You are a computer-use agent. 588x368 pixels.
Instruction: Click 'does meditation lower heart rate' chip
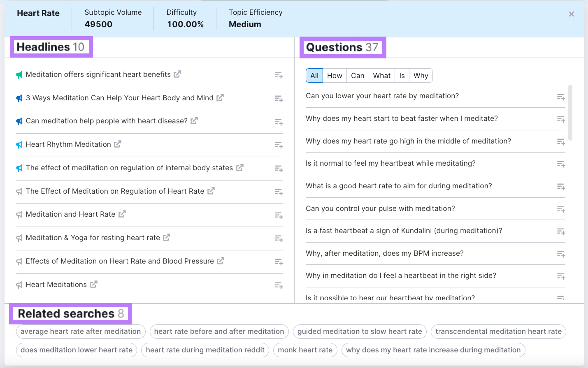coord(77,350)
